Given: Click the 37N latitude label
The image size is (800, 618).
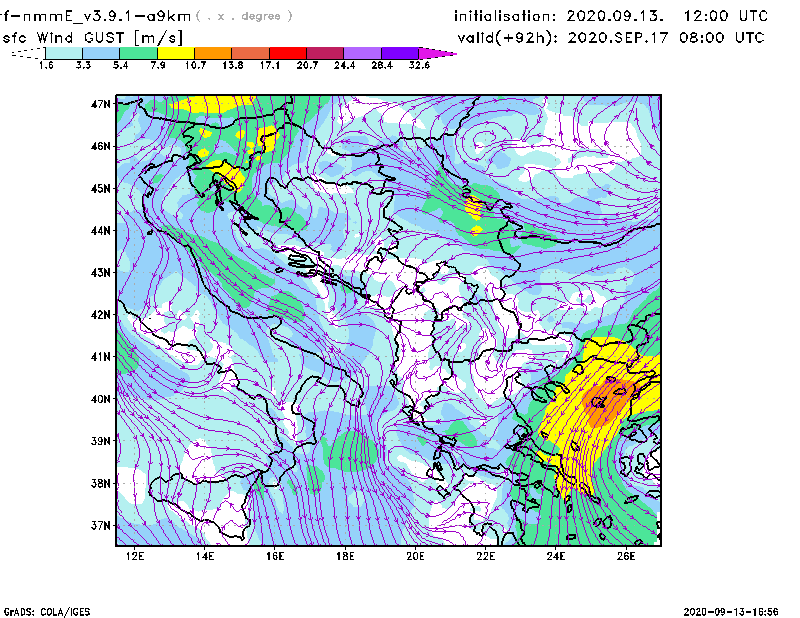Looking at the screenshot, I should pos(101,525).
